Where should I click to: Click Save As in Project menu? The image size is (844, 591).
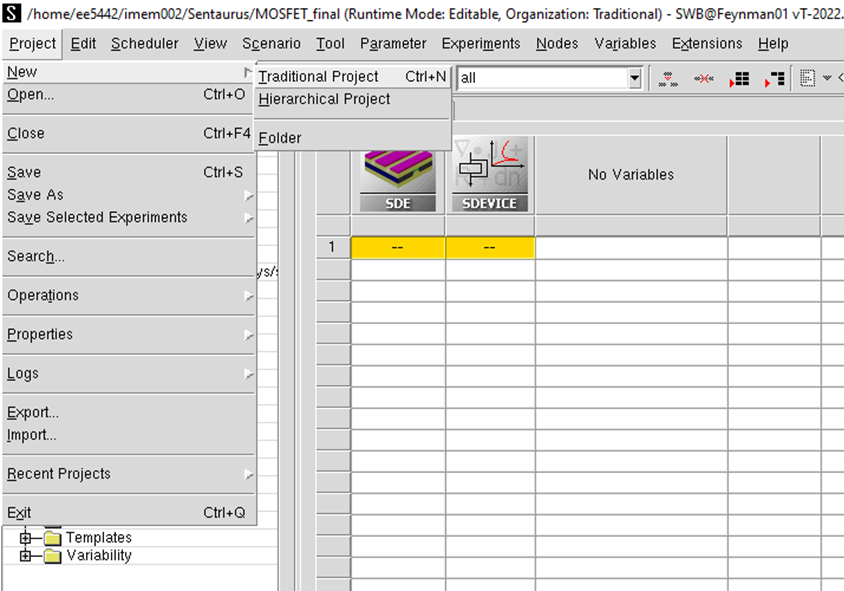(x=36, y=195)
